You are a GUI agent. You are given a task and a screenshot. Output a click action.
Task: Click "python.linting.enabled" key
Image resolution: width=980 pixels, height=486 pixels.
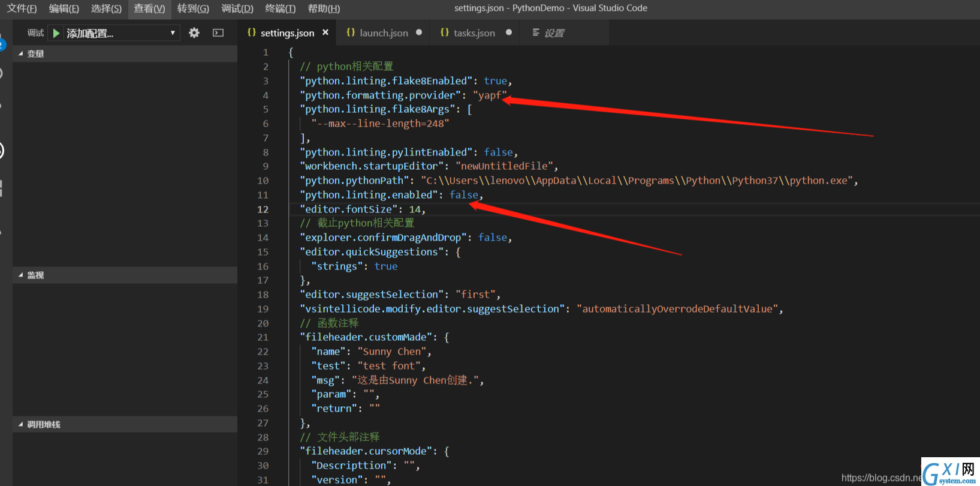(369, 195)
